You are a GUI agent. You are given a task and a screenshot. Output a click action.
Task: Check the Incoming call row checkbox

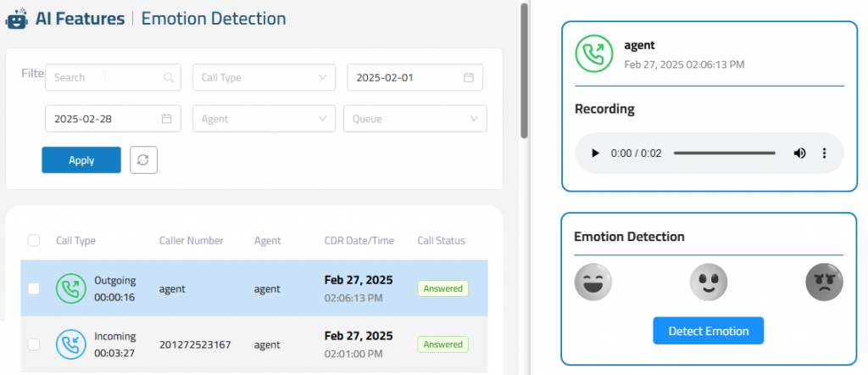click(34, 344)
